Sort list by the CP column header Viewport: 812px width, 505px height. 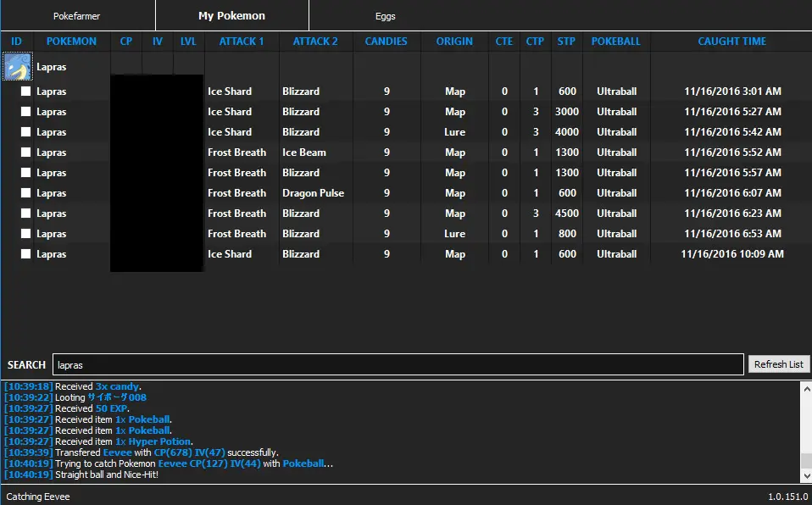pos(126,42)
